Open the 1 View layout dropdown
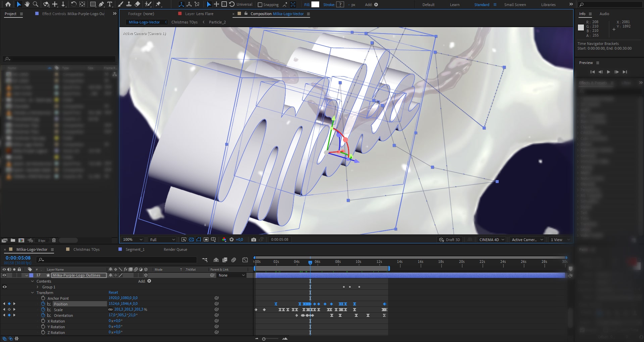 [560, 240]
